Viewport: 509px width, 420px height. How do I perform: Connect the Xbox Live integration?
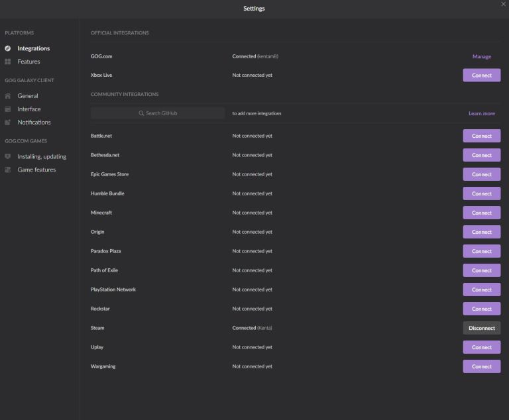coord(482,76)
